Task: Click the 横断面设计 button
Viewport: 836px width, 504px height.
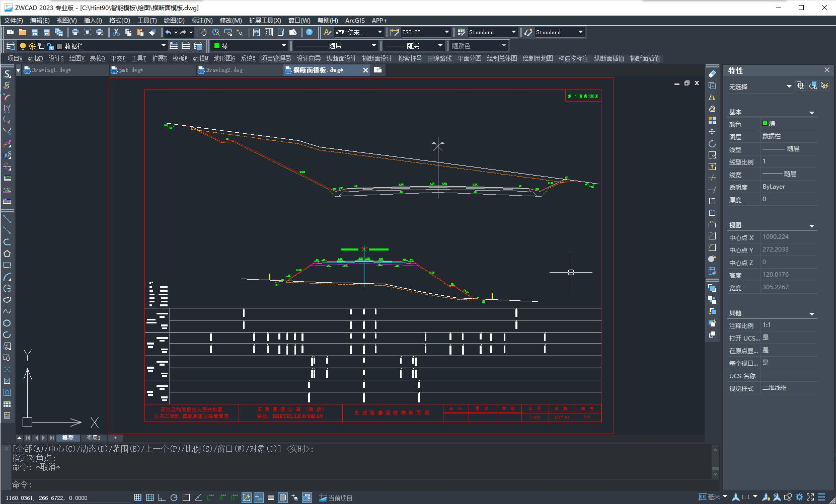Action: 376,59
